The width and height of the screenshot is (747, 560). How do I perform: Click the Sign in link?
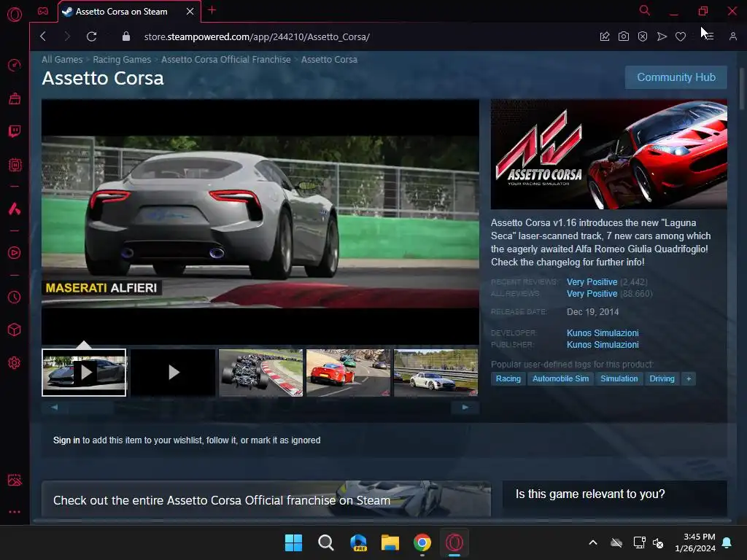pos(66,440)
